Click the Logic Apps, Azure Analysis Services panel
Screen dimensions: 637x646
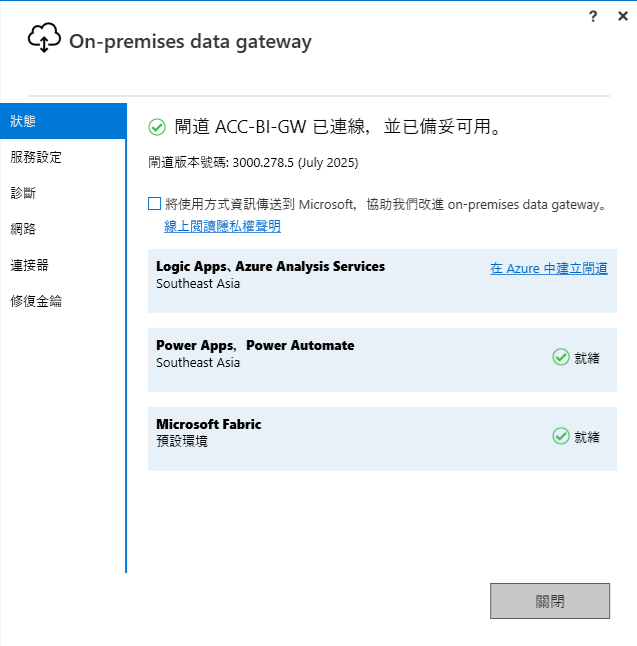[x=300, y=290]
